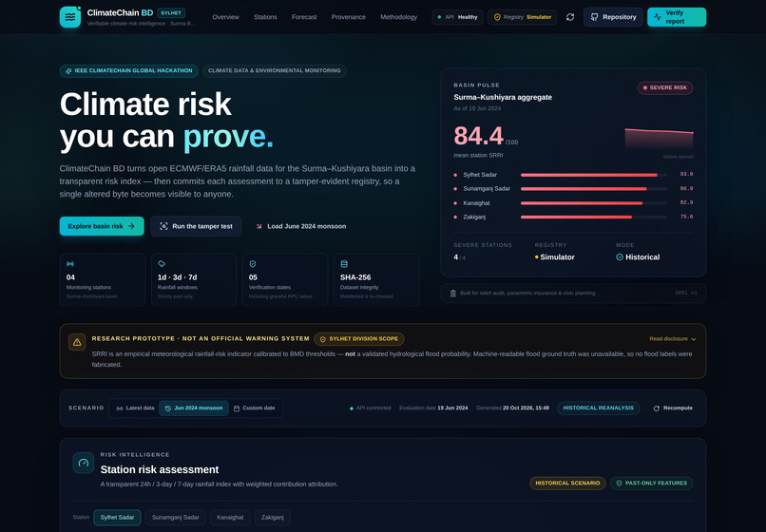Screen dimensions: 766x532
Task: Open the Stations nav item
Action: click(265, 17)
